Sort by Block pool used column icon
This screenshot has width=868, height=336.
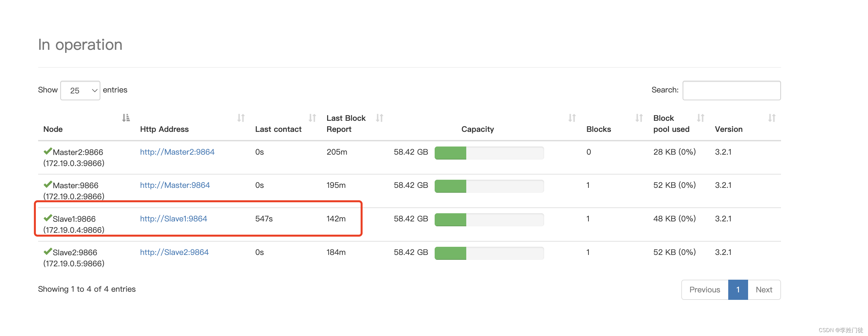(701, 118)
